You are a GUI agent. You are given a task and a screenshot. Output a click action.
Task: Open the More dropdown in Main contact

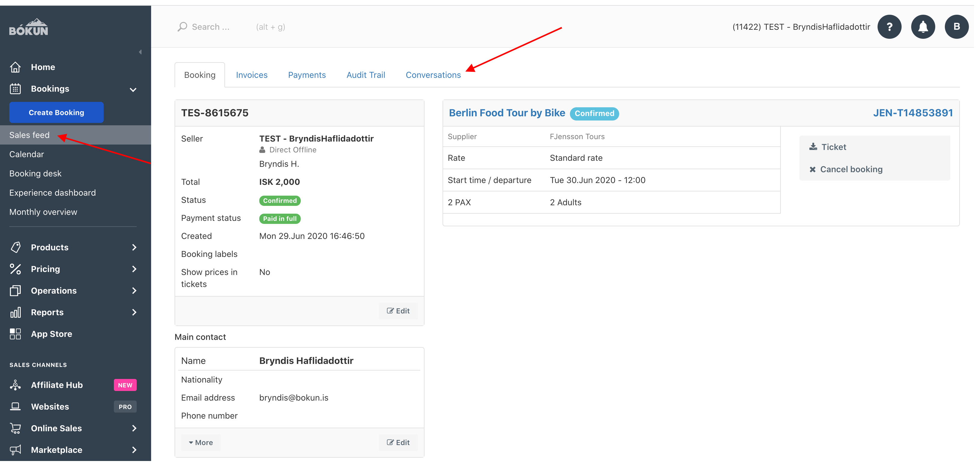[201, 443]
